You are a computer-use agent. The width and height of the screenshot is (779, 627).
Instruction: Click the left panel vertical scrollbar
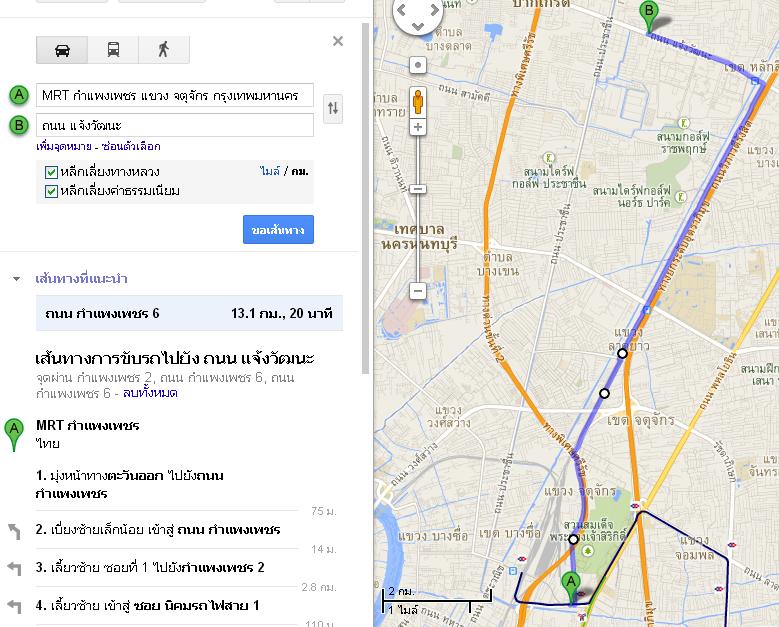(x=366, y=199)
